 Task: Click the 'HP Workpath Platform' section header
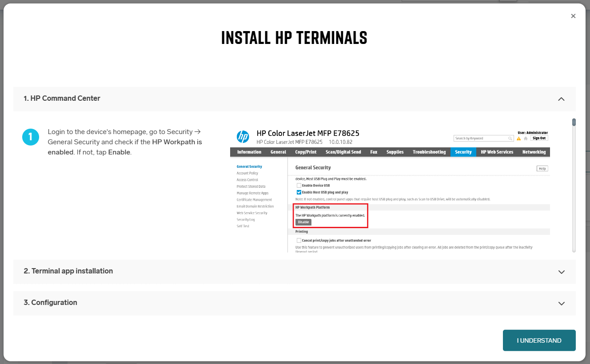313,207
